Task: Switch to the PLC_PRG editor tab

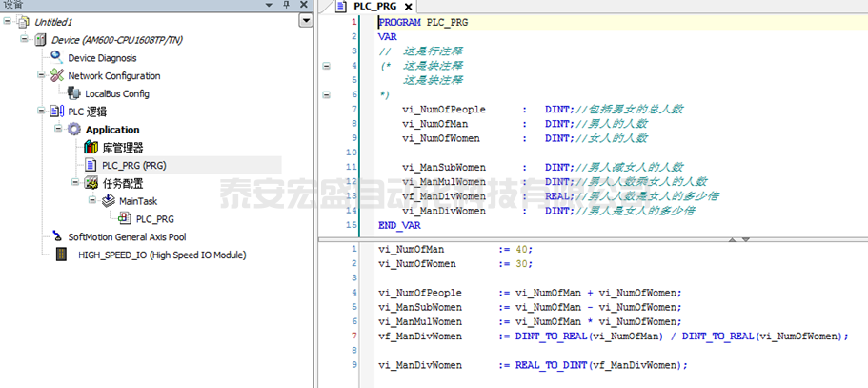Action: 374,7
